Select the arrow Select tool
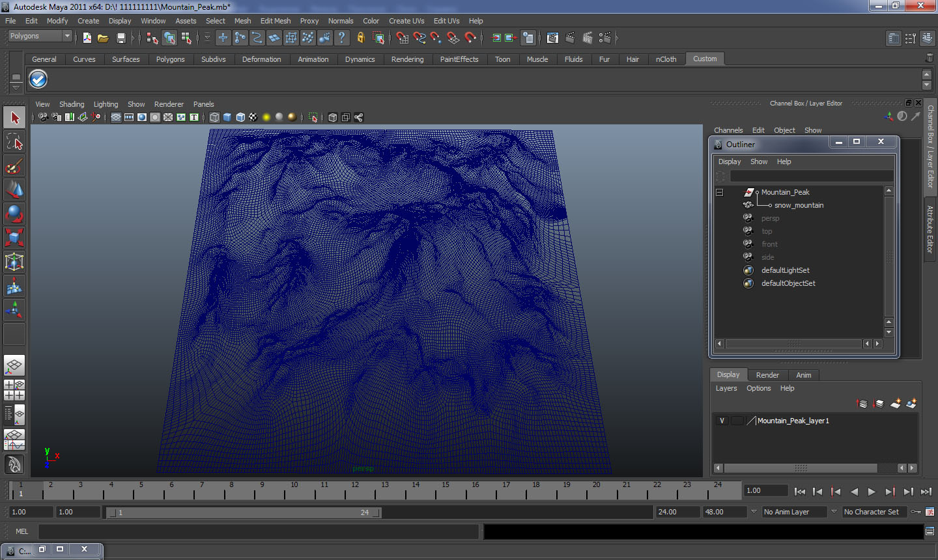Screen dimensions: 938x560 pos(14,118)
